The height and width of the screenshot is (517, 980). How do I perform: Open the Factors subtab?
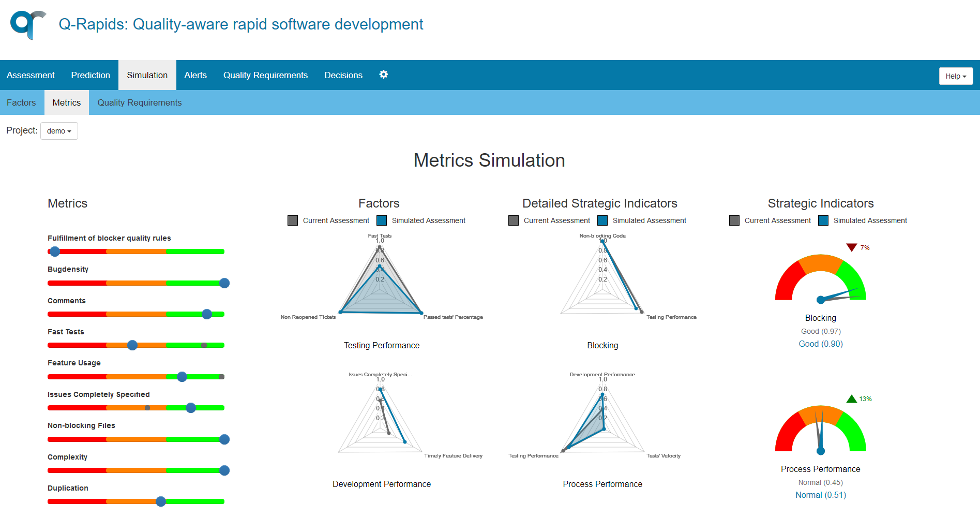pyautogui.click(x=21, y=102)
